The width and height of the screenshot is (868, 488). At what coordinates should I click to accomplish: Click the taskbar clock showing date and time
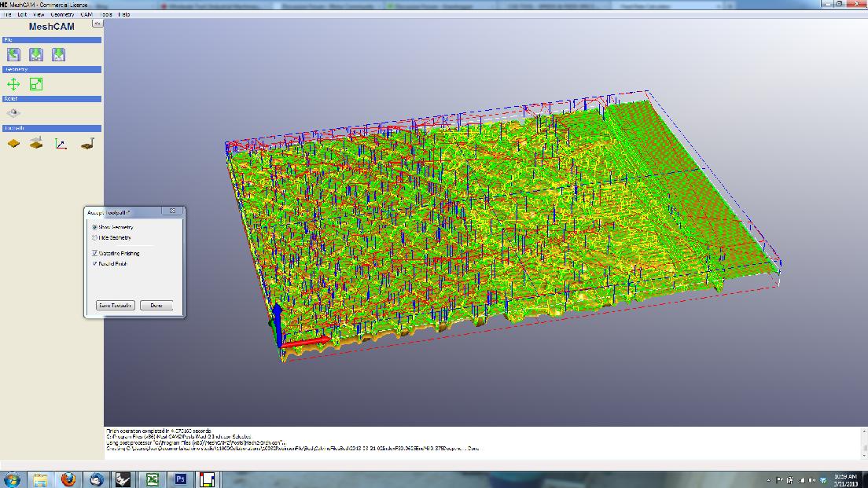click(x=847, y=480)
